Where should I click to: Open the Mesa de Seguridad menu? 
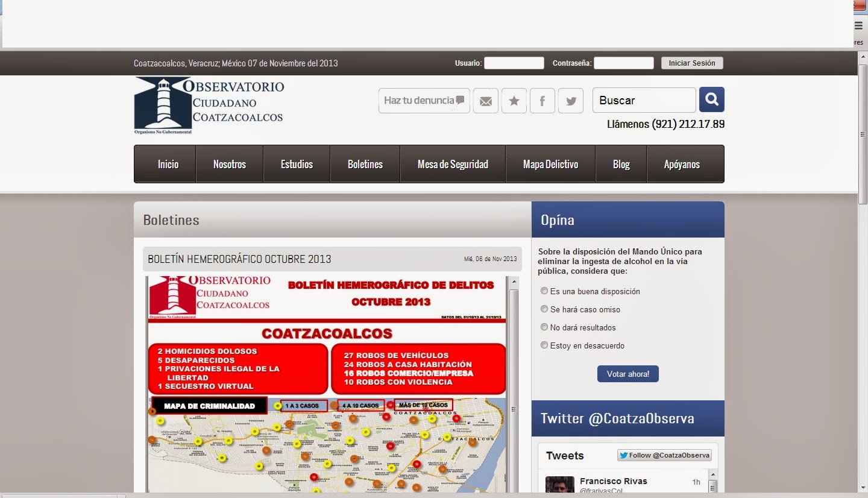click(x=453, y=164)
